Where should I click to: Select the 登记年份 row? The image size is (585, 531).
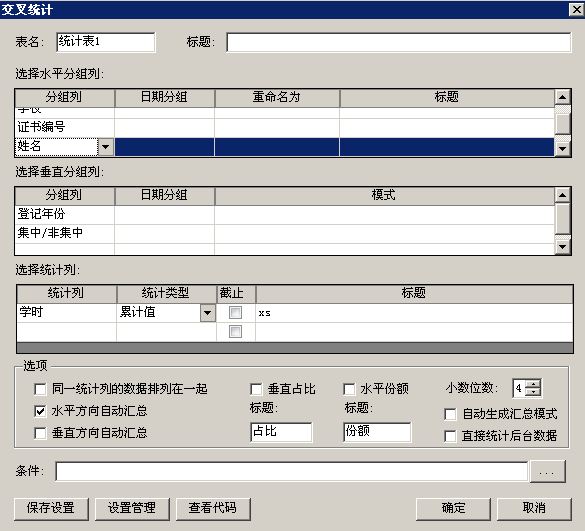(284, 215)
